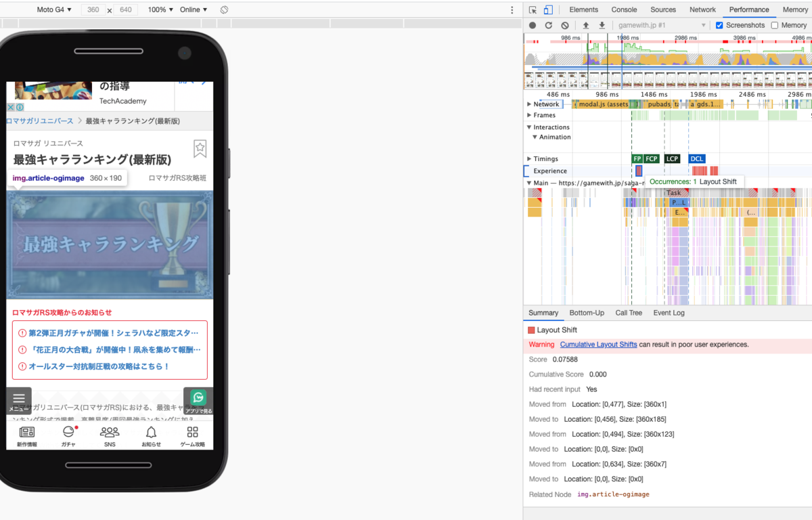Screen dimensions: 812x520
Task: Click the ロマサガRS攻略班 author text
Action: tap(177, 178)
